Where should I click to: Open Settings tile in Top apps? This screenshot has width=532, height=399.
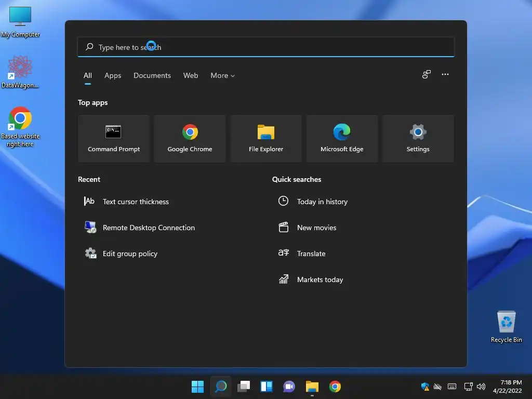418,139
